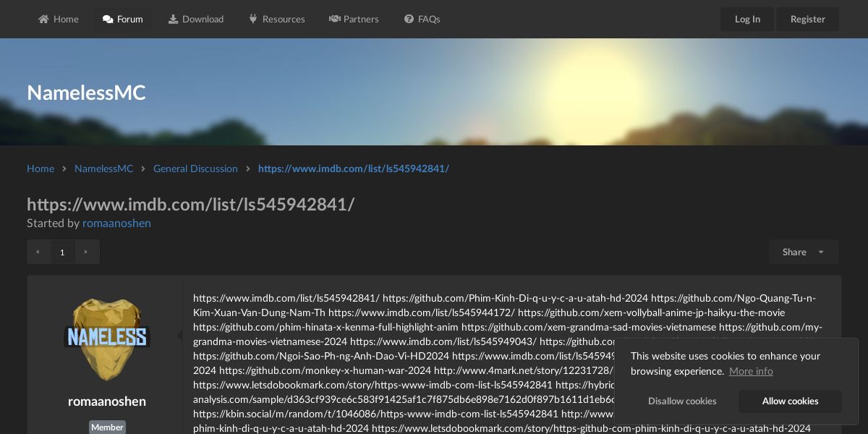Click the "Started by" text
The height and width of the screenshot is (434, 868).
pyautogui.click(x=53, y=223)
